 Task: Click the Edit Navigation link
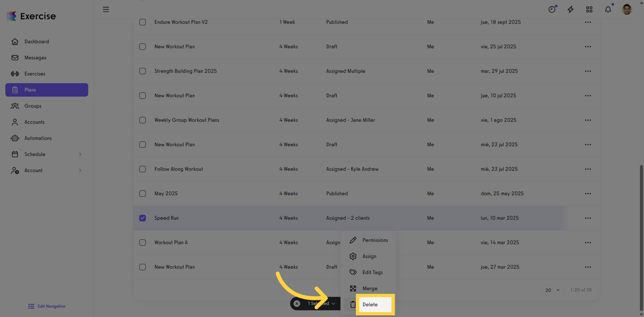click(47, 306)
